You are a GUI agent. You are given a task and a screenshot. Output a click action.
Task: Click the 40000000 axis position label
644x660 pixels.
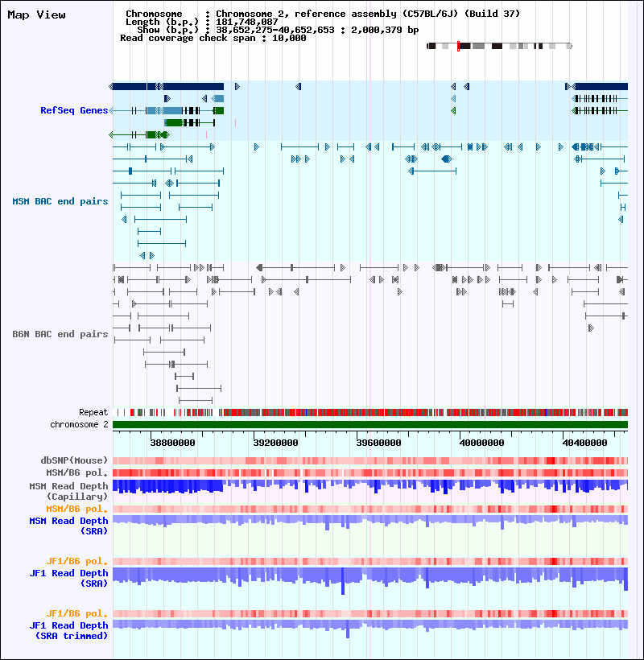pos(482,443)
